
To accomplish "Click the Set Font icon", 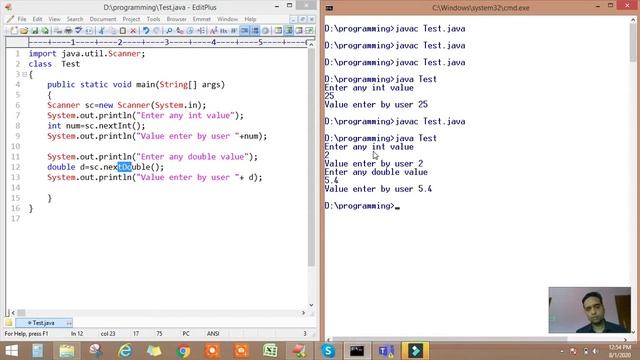I will click(214, 31).
